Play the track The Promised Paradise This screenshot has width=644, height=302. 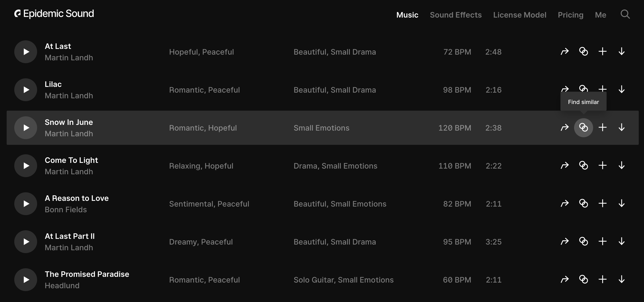click(x=26, y=279)
